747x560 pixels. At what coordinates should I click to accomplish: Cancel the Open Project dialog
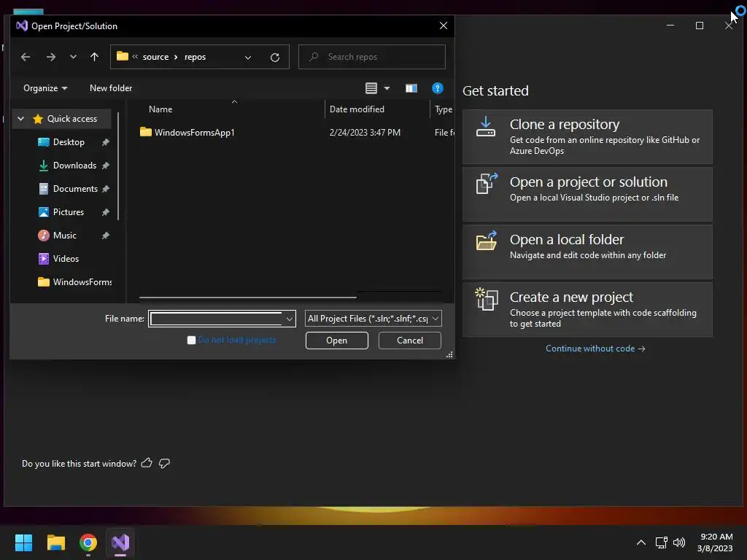click(x=410, y=341)
